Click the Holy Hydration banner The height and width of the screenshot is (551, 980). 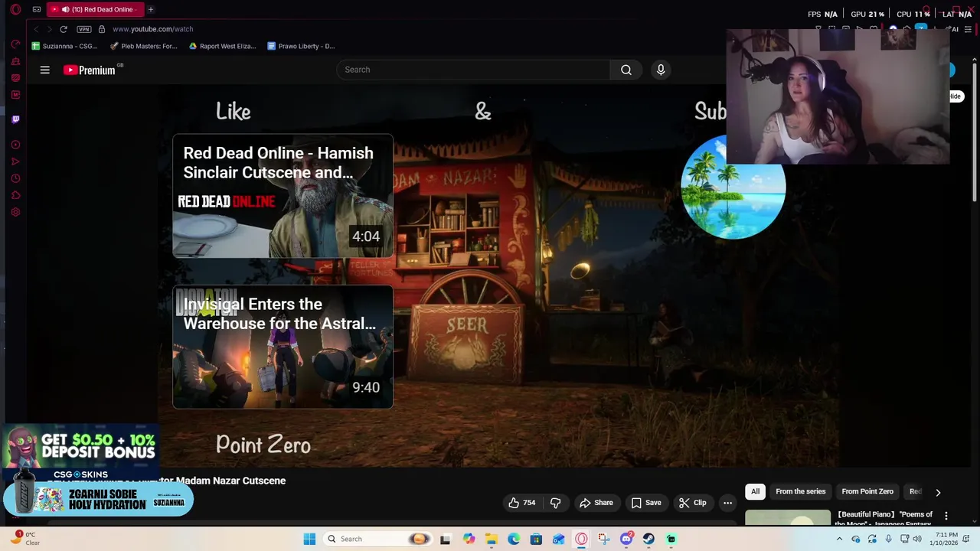[98, 500]
